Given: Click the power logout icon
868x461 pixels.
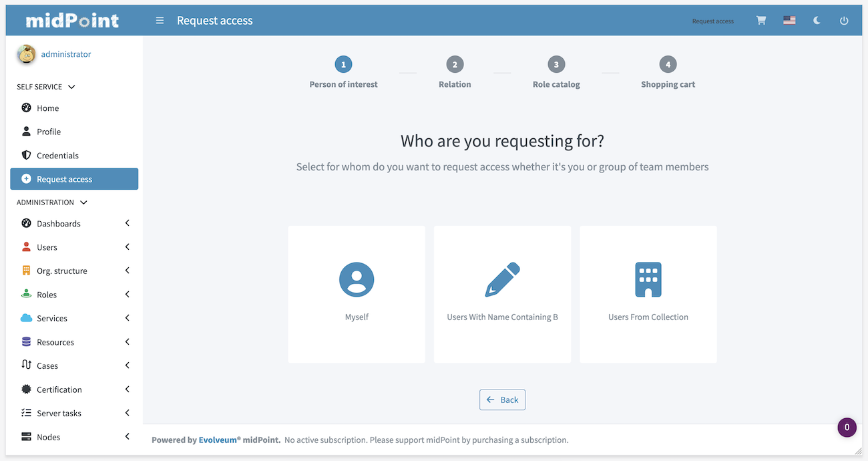Looking at the screenshot, I should click(844, 21).
